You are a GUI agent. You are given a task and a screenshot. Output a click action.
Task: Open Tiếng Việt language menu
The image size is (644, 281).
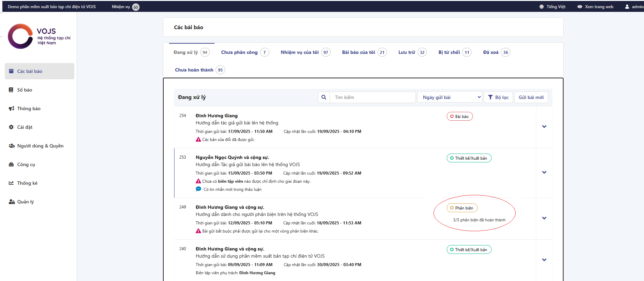552,7
